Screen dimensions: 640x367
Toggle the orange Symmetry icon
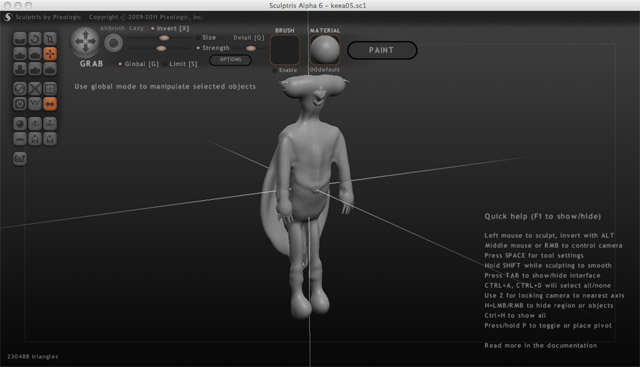coord(50,104)
